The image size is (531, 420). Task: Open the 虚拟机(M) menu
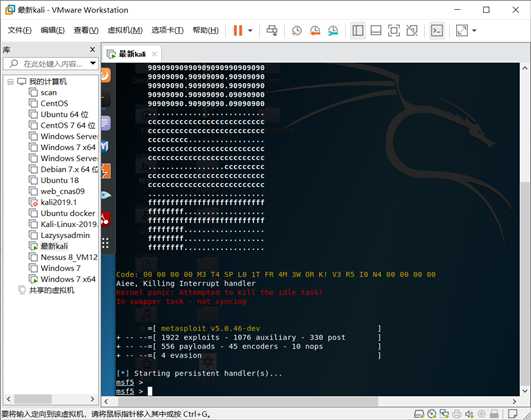[x=125, y=30]
